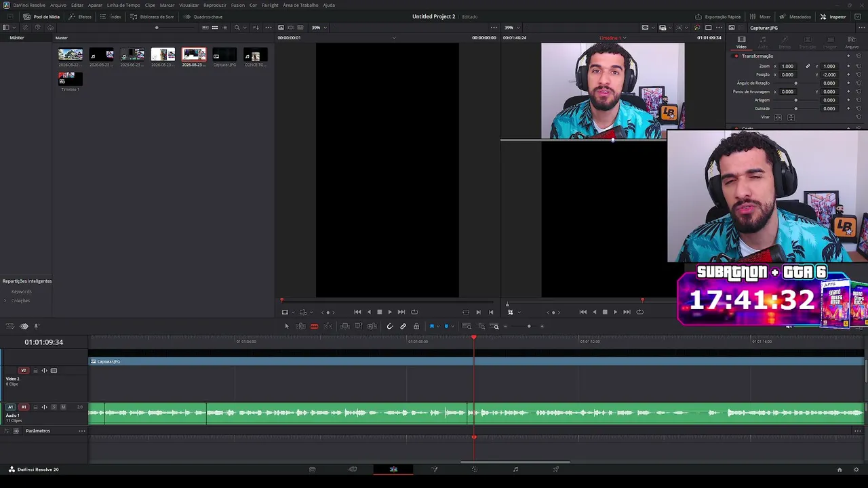Toggle loop playback in timeline viewer

tap(639, 312)
